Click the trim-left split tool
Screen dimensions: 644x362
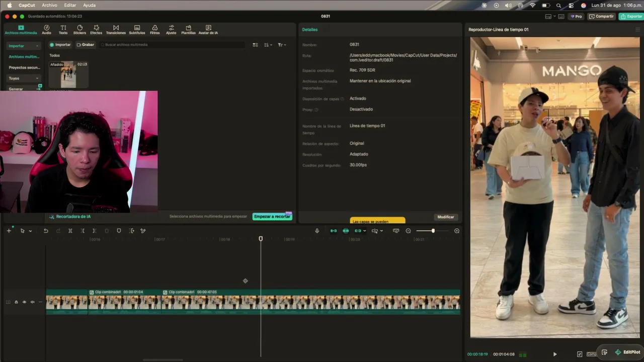[x=83, y=231]
